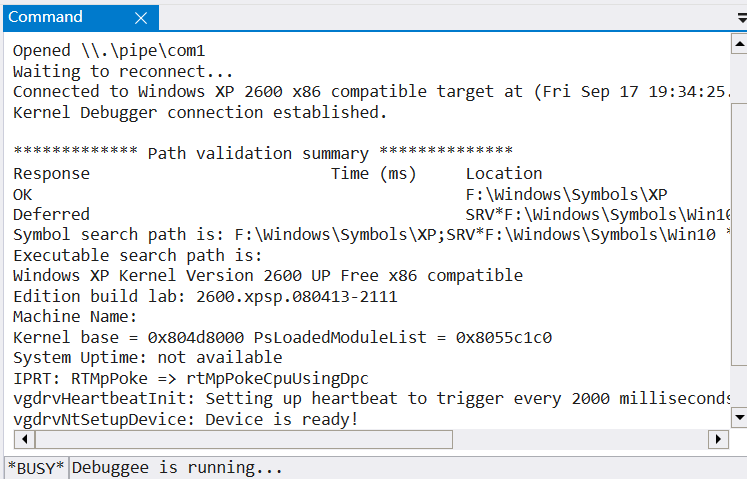
Task: Click the empty horizontal scrollbar track right of thumb
Action: tap(580, 438)
